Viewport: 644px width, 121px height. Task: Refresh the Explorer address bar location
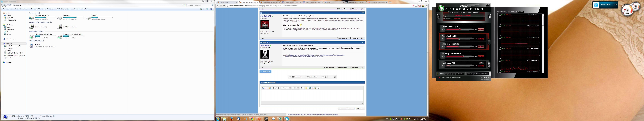(185, 5)
